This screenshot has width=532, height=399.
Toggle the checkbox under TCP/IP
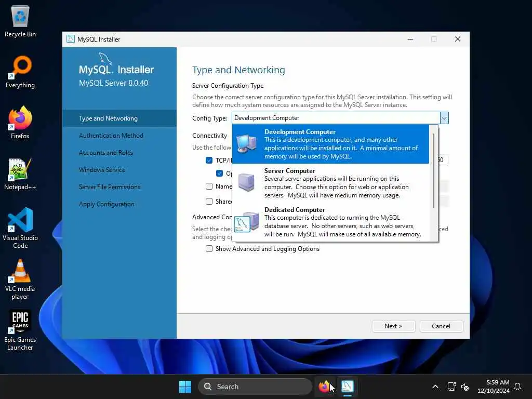(220, 174)
